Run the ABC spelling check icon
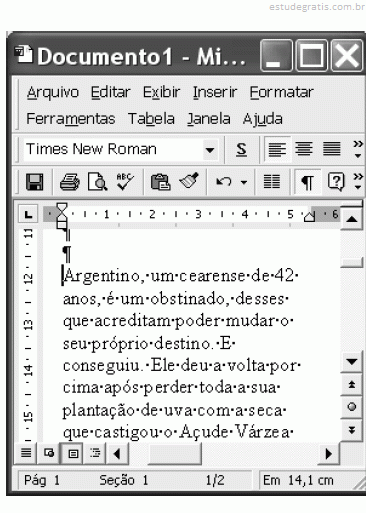Screen dimensions: 366x513 click(x=125, y=182)
